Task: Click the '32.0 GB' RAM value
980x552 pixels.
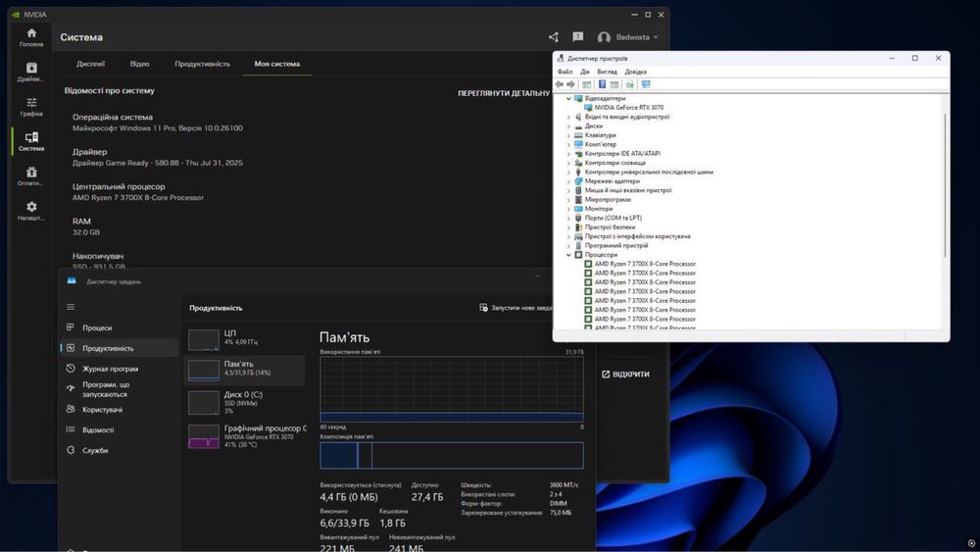Action: click(x=85, y=232)
